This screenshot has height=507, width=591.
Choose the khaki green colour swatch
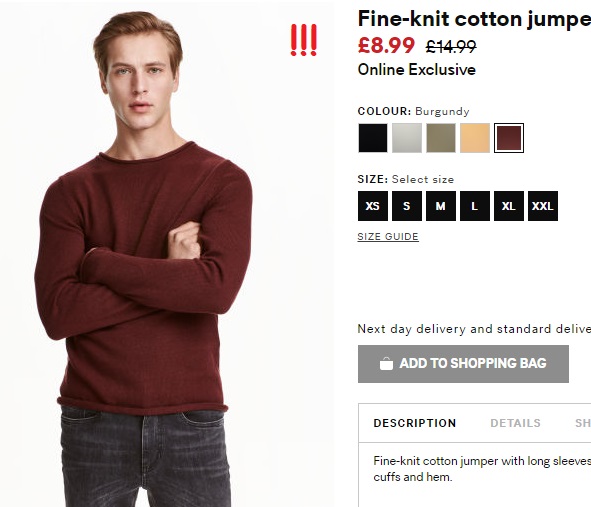[x=441, y=138]
